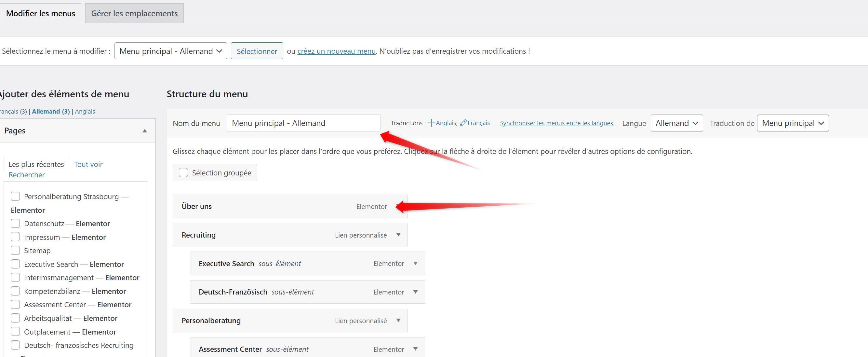This screenshot has width=868, height=357.
Task: Open the Rechercher tab in Pages
Action: pyautogui.click(x=27, y=175)
